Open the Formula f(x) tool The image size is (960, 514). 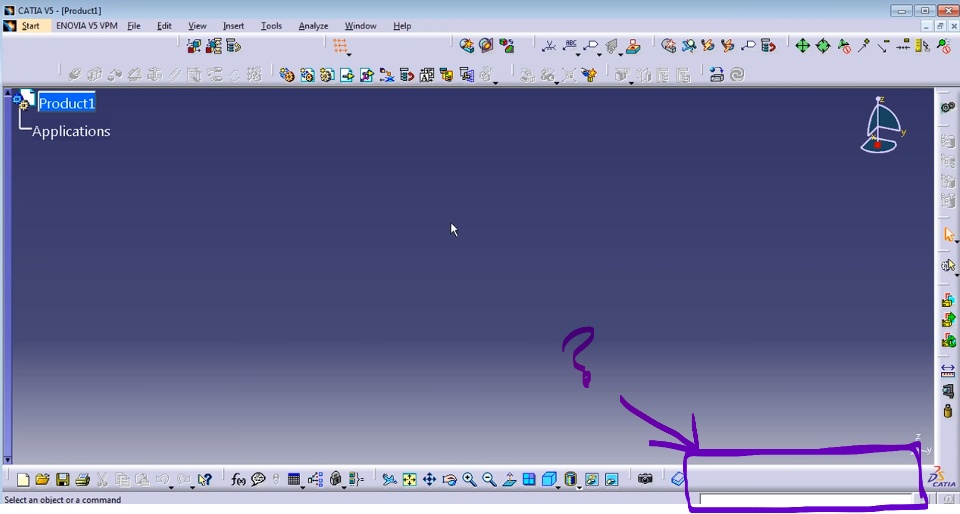pyautogui.click(x=238, y=480)
